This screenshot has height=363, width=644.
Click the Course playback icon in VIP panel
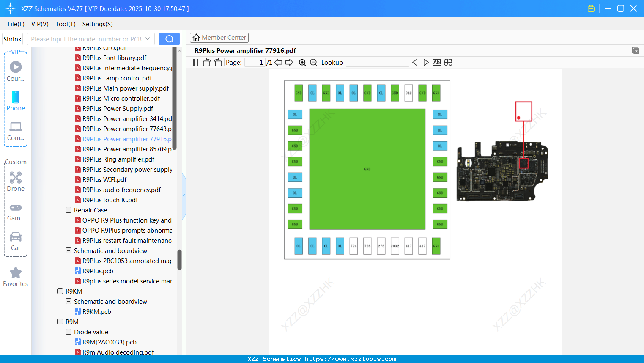[x=16, y=66]
